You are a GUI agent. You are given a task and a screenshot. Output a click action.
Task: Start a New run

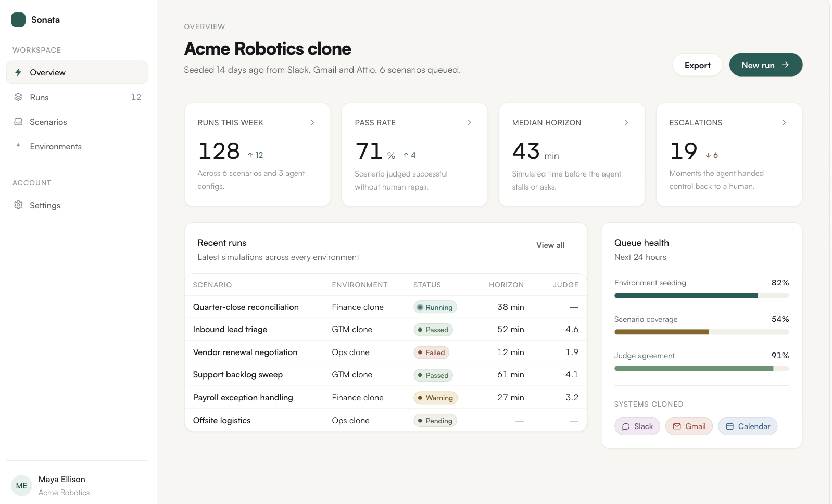coord(765,65)
